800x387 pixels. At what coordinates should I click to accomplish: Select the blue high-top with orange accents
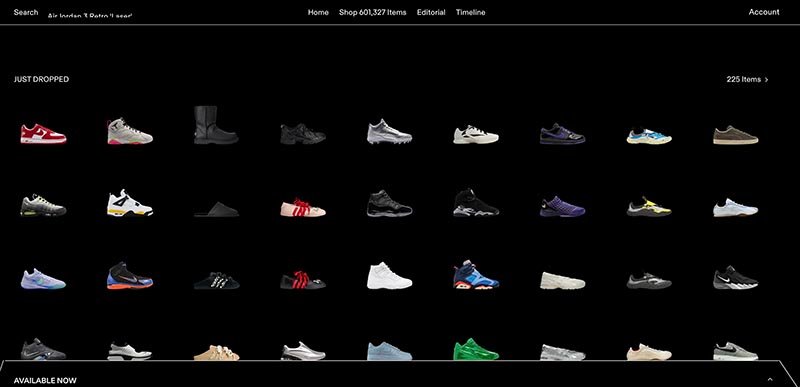[476, 275]
